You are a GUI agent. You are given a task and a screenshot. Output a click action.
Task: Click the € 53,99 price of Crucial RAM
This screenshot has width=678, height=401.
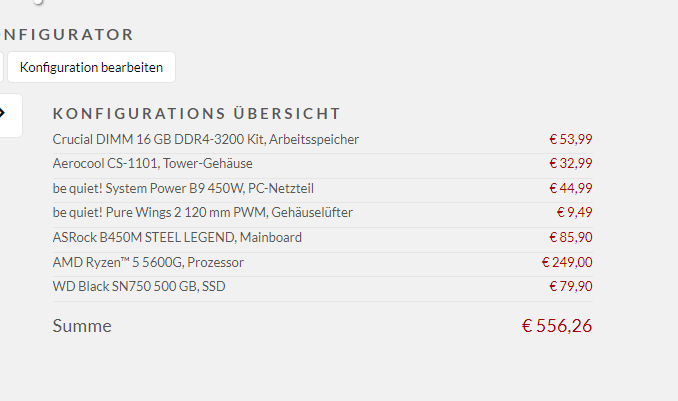tap(570, 139)
